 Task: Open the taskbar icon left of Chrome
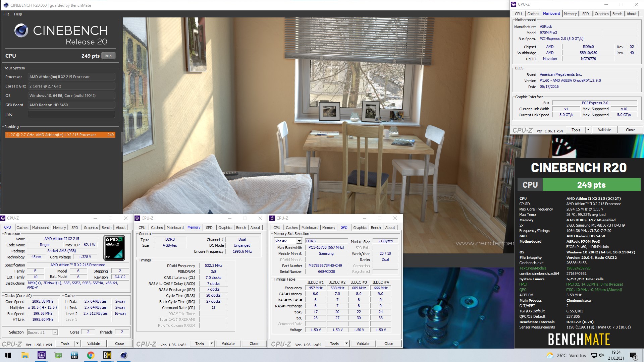click(74, 355)
